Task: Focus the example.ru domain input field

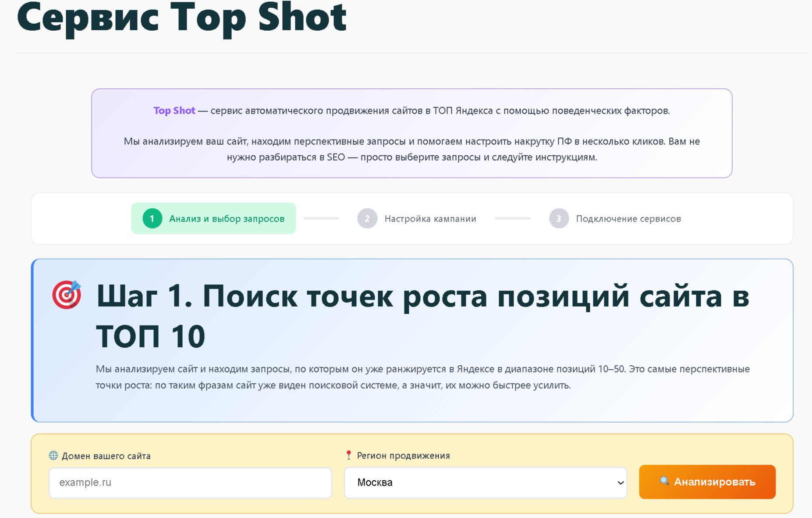Action: 190,482
